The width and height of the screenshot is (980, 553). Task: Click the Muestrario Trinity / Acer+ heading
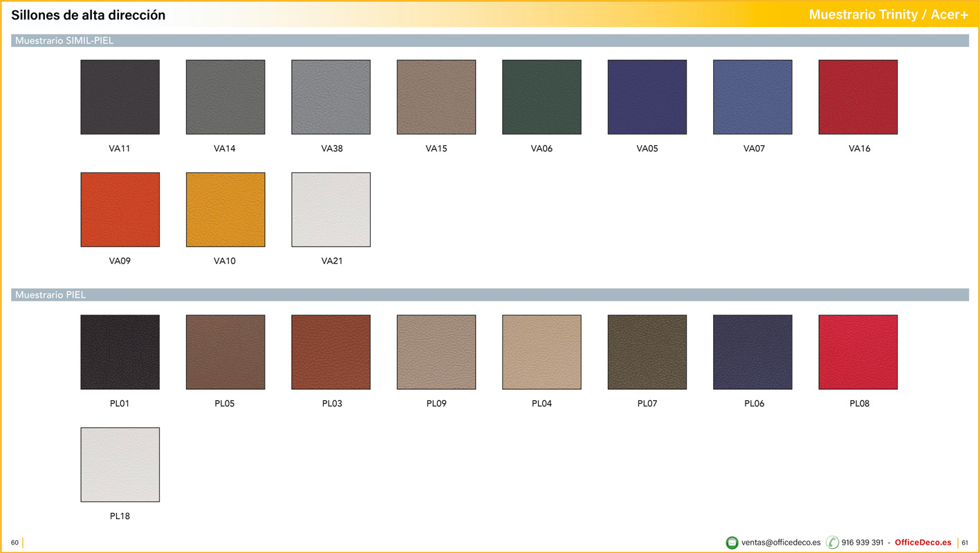888,15
